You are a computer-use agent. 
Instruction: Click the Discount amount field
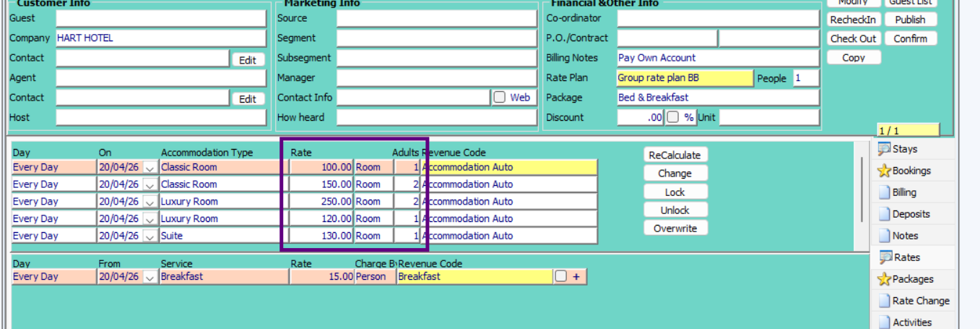[641, 117]
